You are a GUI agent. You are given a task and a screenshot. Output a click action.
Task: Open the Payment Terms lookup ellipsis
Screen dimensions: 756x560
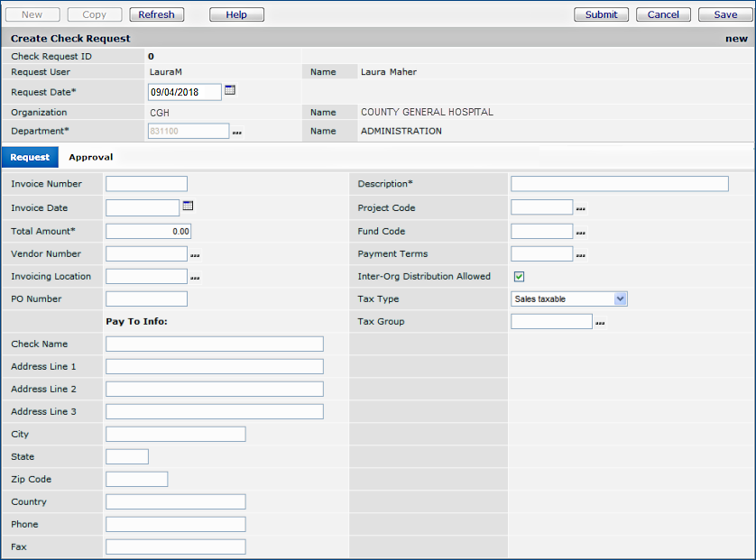tap(580, 255)
